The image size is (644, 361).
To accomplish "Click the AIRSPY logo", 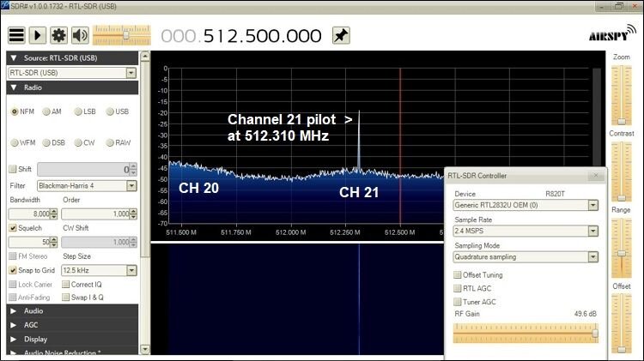I will point(611,34).
